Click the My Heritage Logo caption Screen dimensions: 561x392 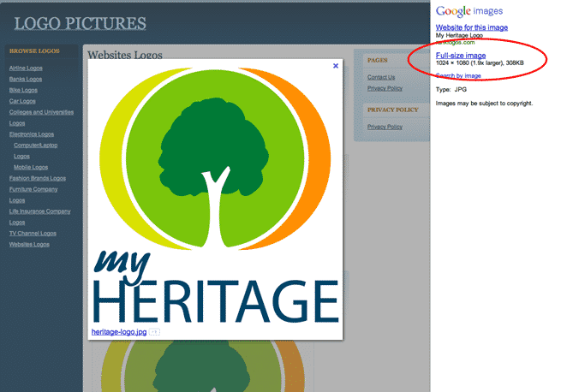459,35
